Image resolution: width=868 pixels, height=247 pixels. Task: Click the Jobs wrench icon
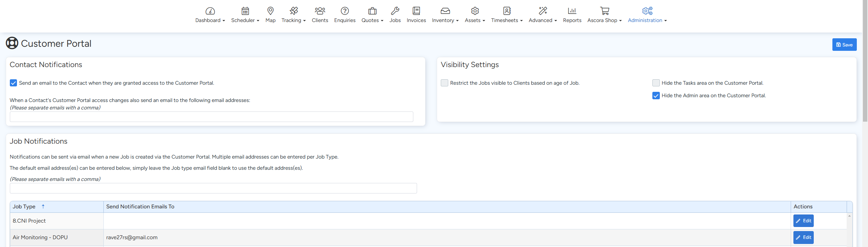[395, 11]
